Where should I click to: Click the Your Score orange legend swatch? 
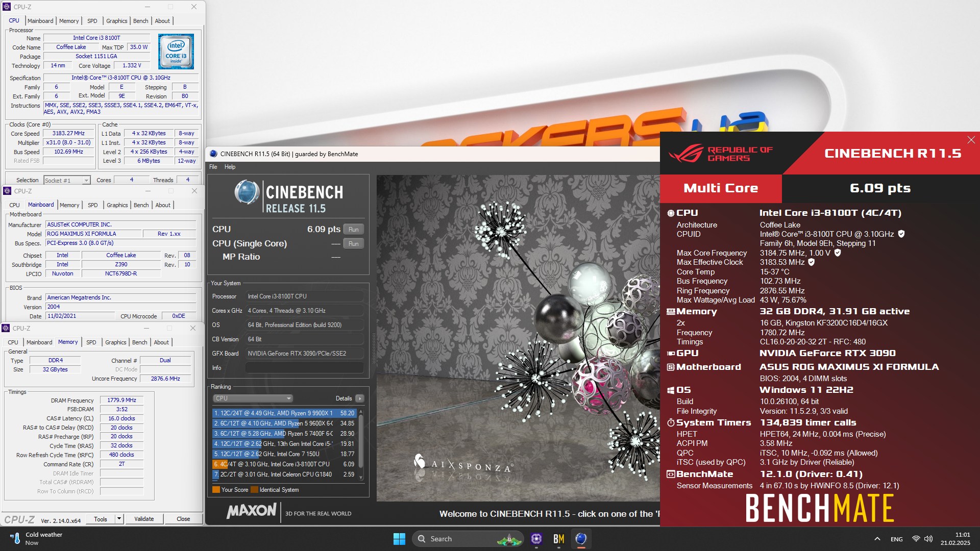pos(216,490)
